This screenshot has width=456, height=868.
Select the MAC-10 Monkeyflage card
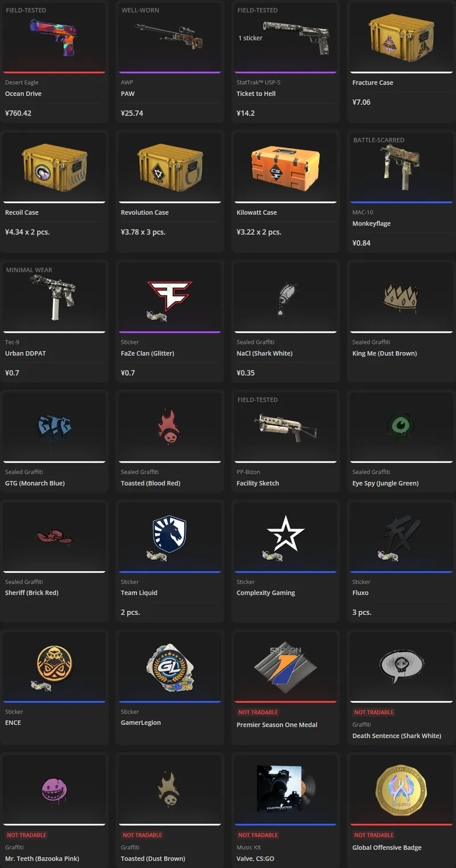(x=401, y=192)
